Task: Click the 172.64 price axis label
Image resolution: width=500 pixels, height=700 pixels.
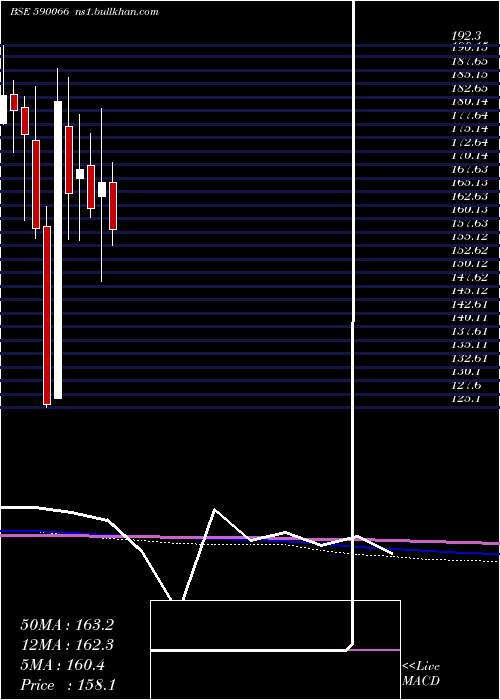Action: (469, 142)
